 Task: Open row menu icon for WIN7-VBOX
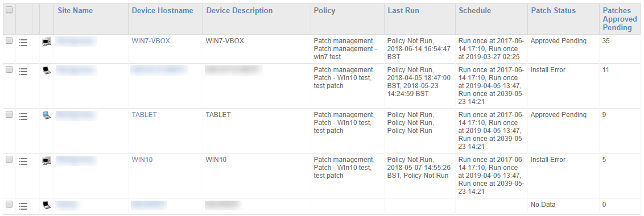23,41
